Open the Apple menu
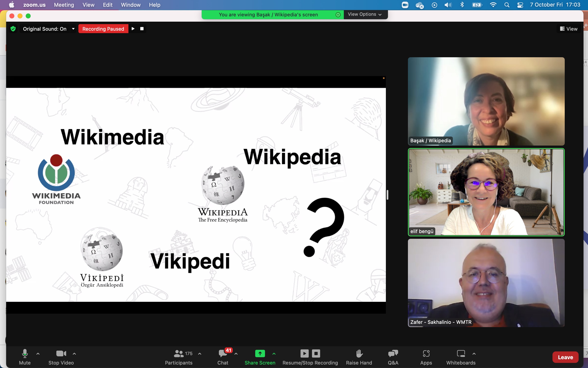 [x=12, y=5]
